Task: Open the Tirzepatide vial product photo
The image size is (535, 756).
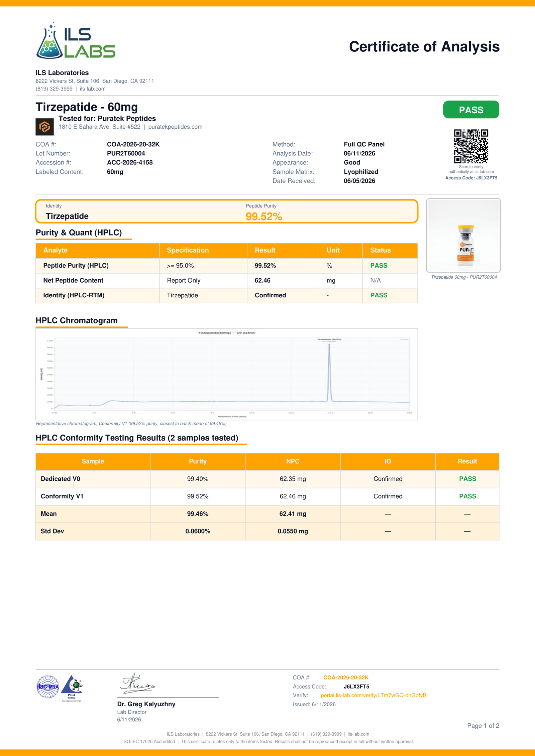Action: pos(463,236)
